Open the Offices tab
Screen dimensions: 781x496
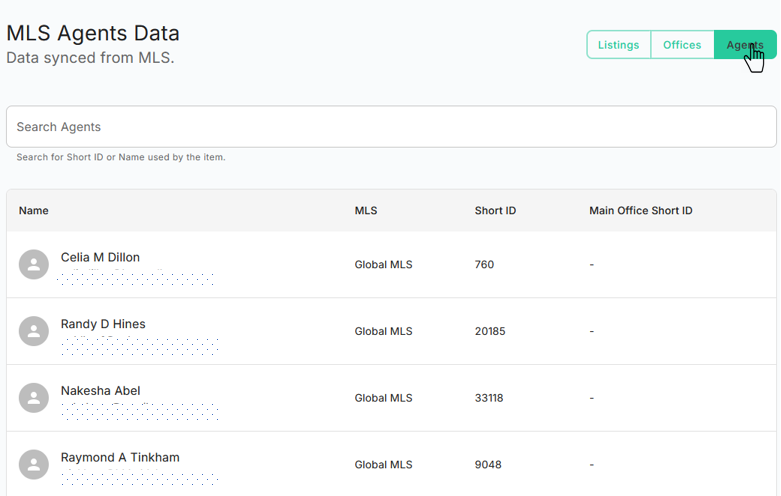(x=682, y=45)
